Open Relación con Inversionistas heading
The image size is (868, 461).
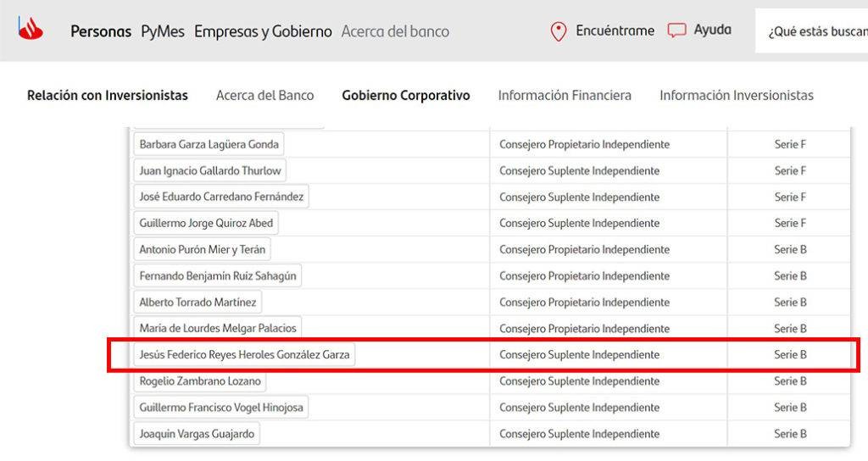pos(108,96)
